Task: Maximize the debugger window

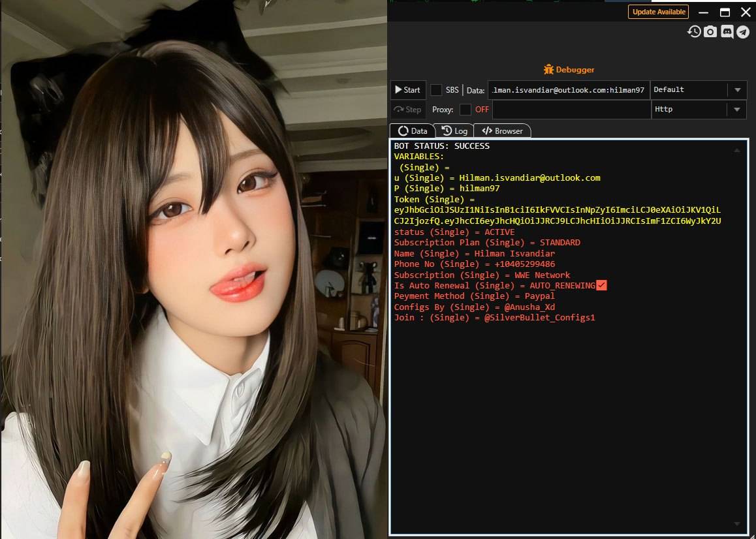Action: click(x=725, y=12)
